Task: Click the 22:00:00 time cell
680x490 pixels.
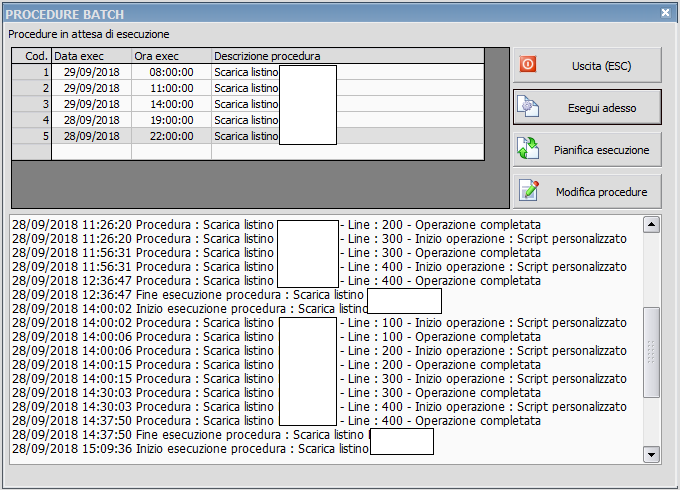Action: coord(172,136)
